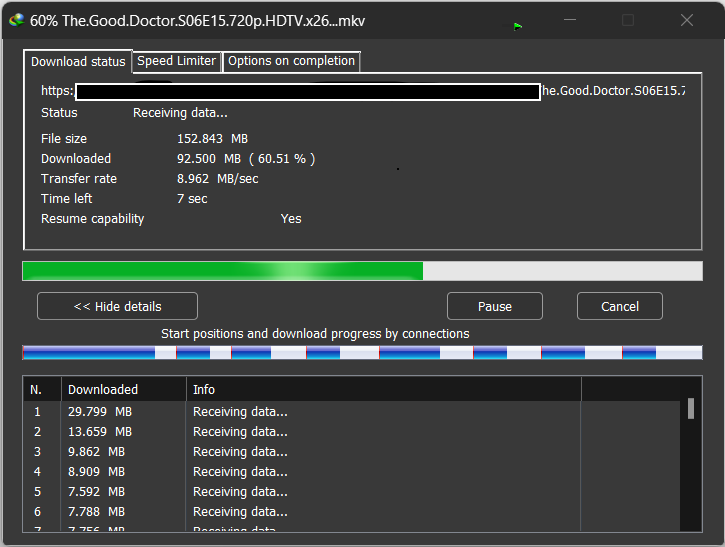Click the connections progress segment bar
Image resolution: width=725 pixels, height=547 pixels.
click(362, 352)
